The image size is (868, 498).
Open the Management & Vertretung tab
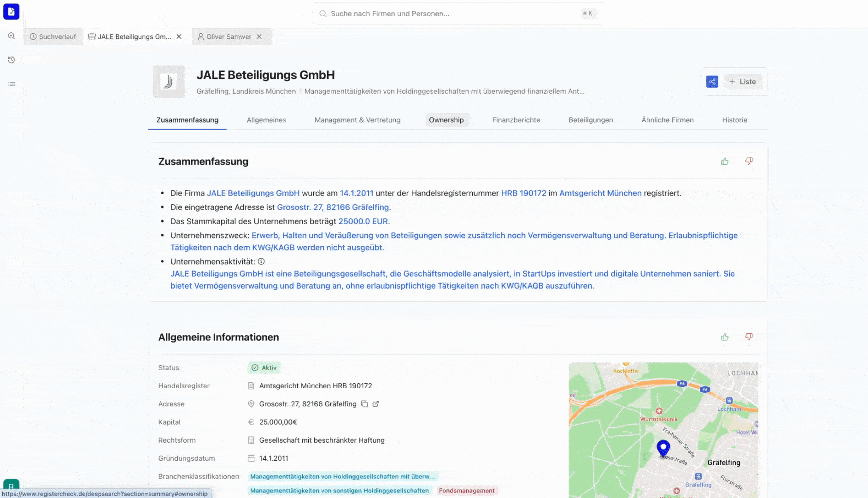[x=358, y=120]
